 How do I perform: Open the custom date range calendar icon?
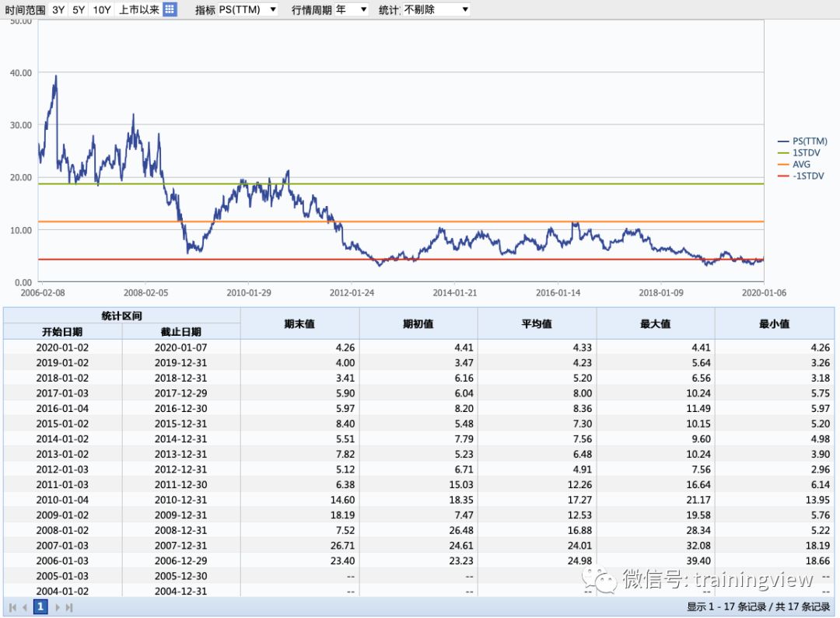tap(169, 10)
